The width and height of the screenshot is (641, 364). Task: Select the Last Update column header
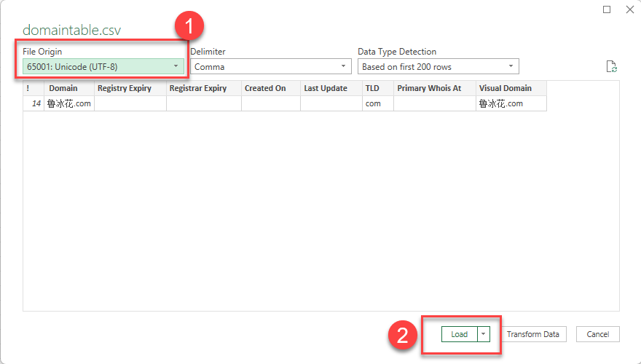331,88
